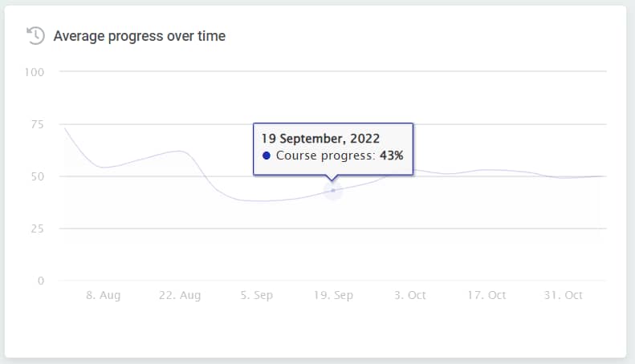Click the blue Course progress legend dot

[x=266, y=156]
